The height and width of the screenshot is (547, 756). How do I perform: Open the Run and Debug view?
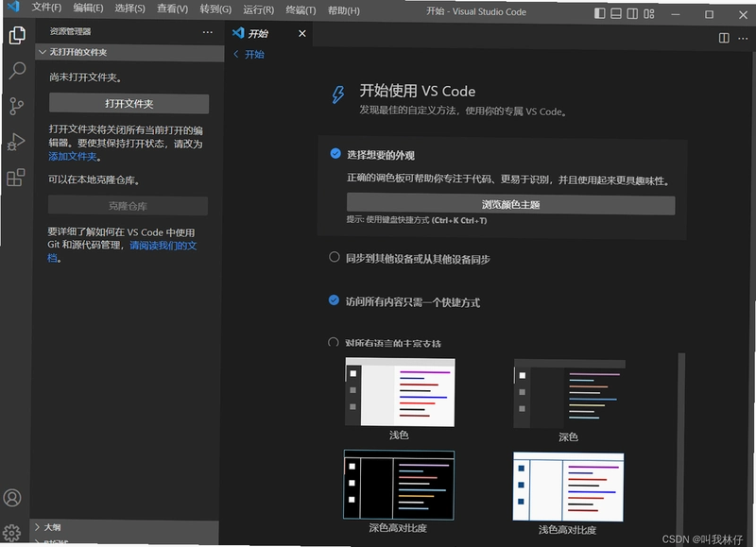16,142
